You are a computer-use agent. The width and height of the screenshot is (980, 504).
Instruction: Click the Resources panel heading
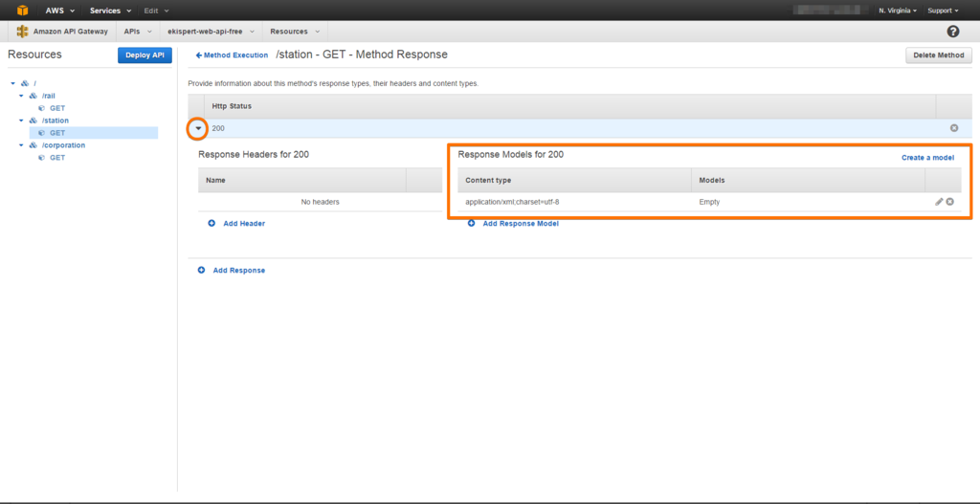[34, 55]
